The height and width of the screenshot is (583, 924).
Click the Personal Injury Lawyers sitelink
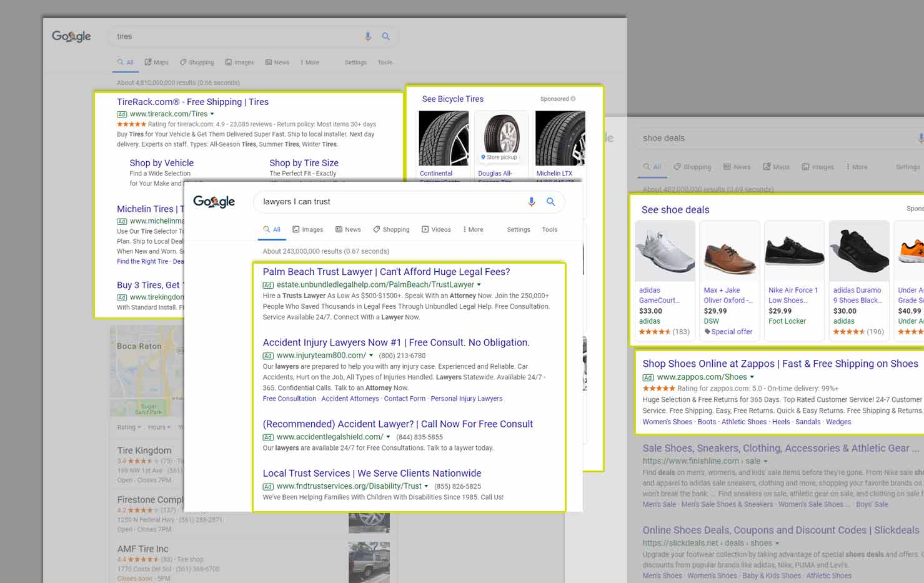[x=467, y=399]
